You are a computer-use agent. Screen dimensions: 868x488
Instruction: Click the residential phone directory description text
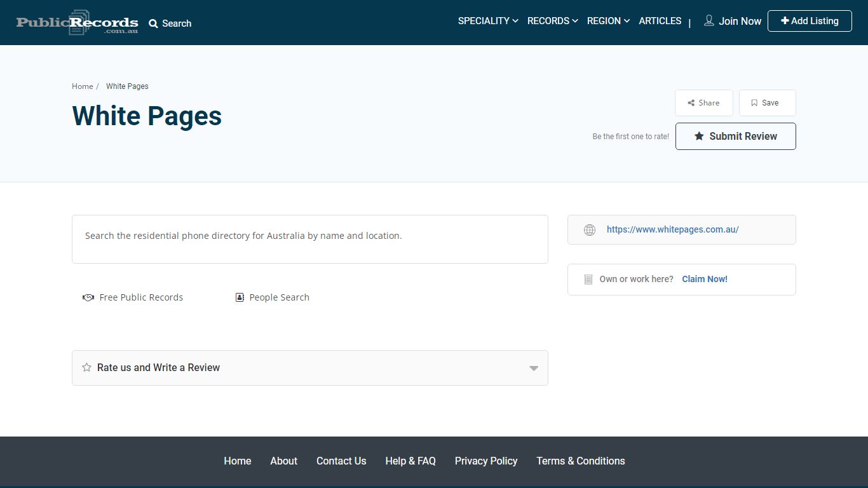point(243,236)
